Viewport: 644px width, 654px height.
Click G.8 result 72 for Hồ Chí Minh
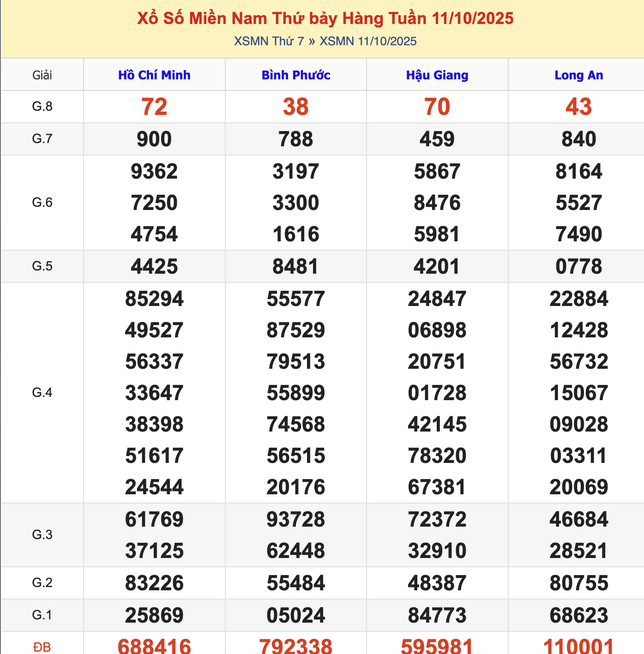tap(154, 107)
